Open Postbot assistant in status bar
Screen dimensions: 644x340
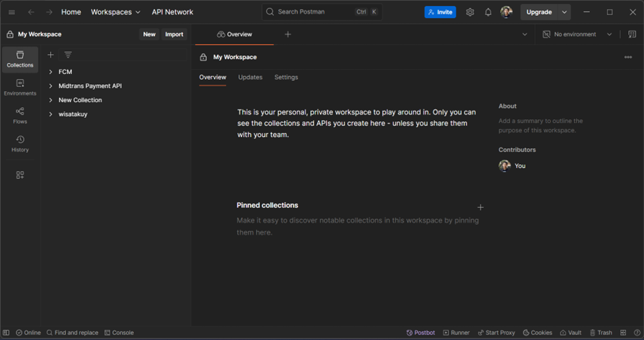tap(421, 332)
